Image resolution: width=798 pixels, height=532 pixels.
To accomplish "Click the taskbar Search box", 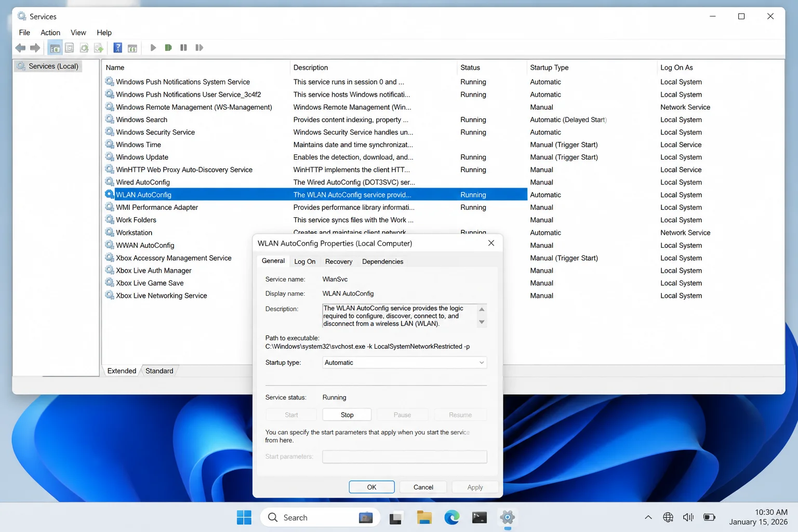I will tap(320, 517).
